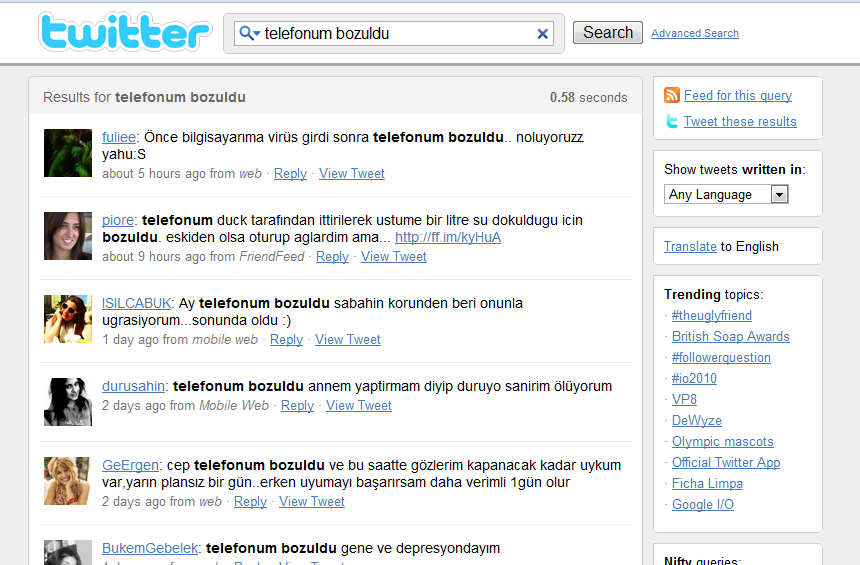Click the orange RSS feed icon
This screenshot has height=565, width=860.
(672, 95)
